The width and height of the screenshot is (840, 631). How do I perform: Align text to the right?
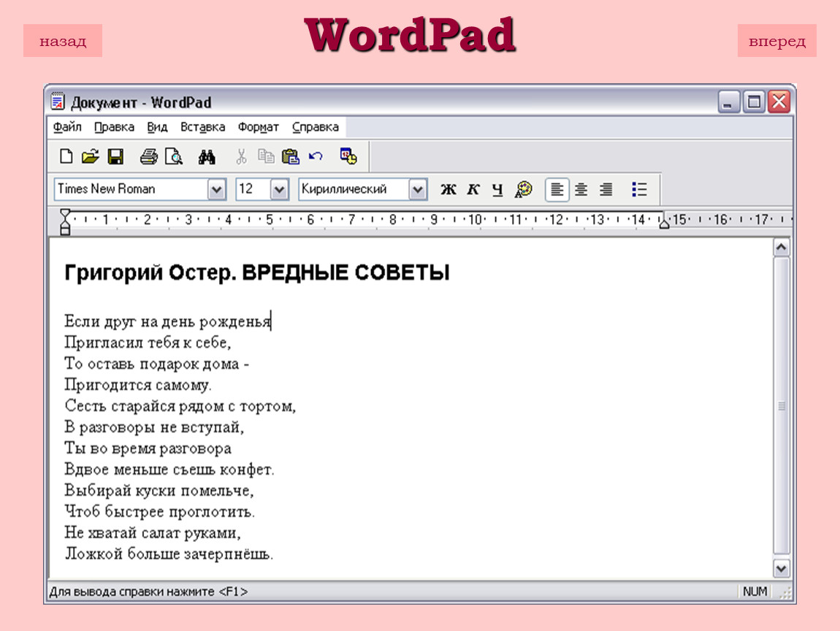606,189
